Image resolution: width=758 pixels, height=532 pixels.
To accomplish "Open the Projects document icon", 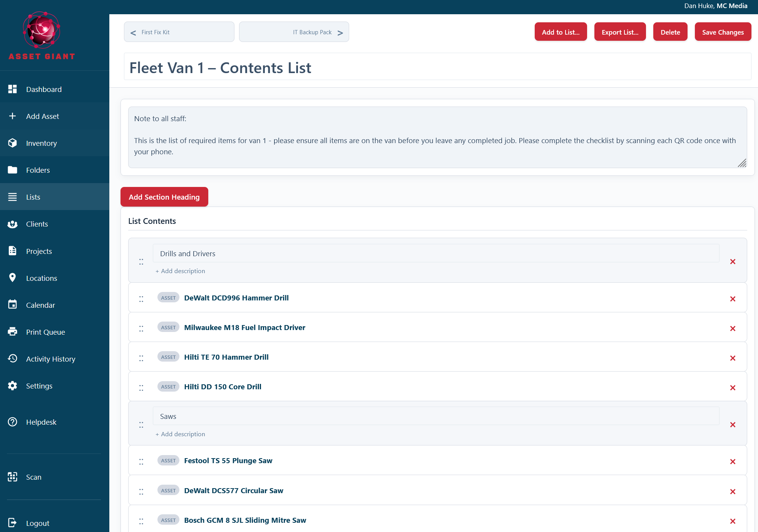I will [12, 251].
